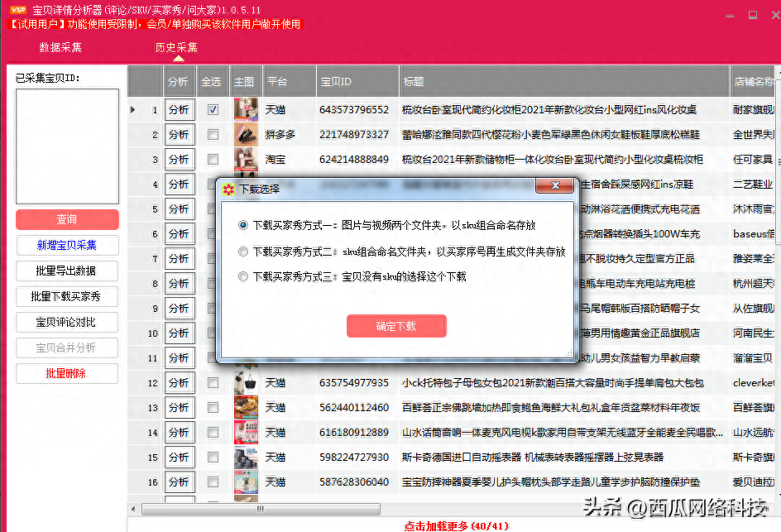Click 点击加载更多 to load more

tap(457, 525)
